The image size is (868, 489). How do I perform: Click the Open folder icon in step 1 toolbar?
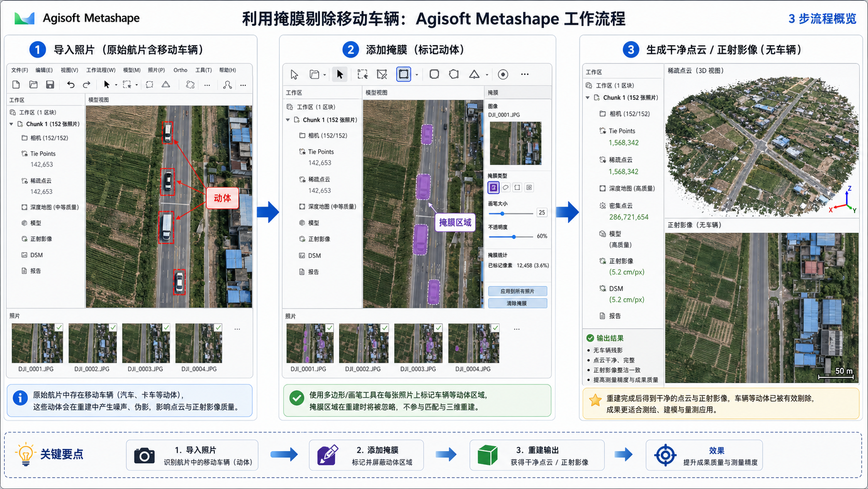(33, 85)
